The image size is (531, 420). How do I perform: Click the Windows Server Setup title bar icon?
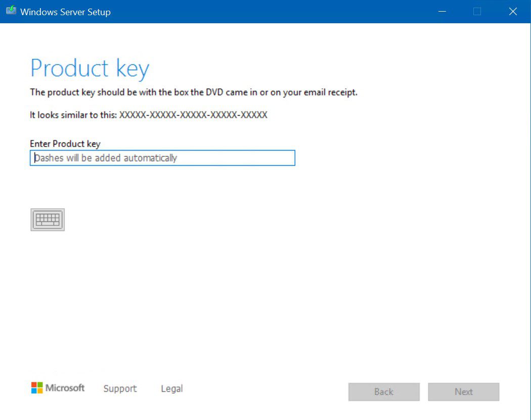pyautogui.click(x=11, y=11)
